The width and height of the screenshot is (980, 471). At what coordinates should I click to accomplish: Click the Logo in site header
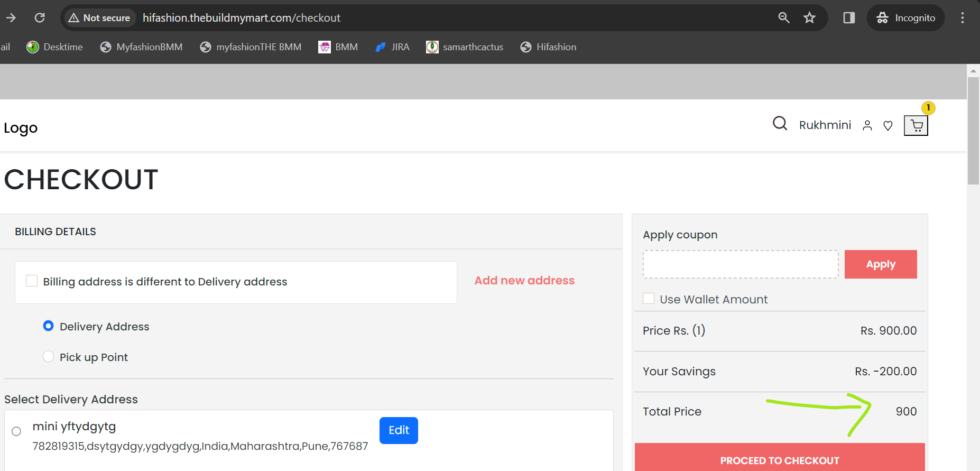pyautogui.click(x=21, y=128)
